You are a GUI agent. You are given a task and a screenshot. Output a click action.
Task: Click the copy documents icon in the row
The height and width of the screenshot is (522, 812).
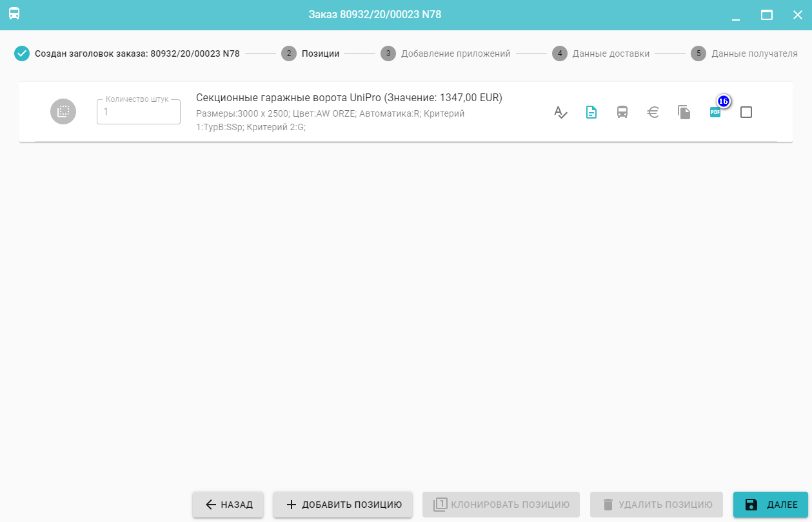click(x=684, y=112)
